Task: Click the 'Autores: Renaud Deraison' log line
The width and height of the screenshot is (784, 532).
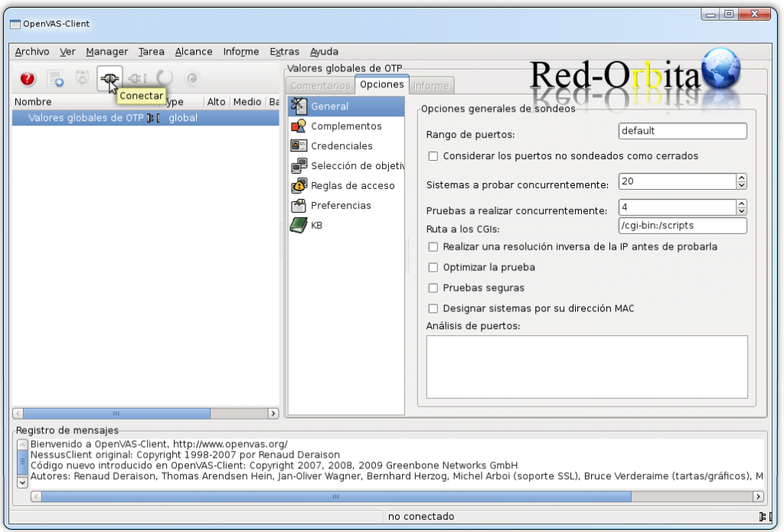Action: coord(397,476)
